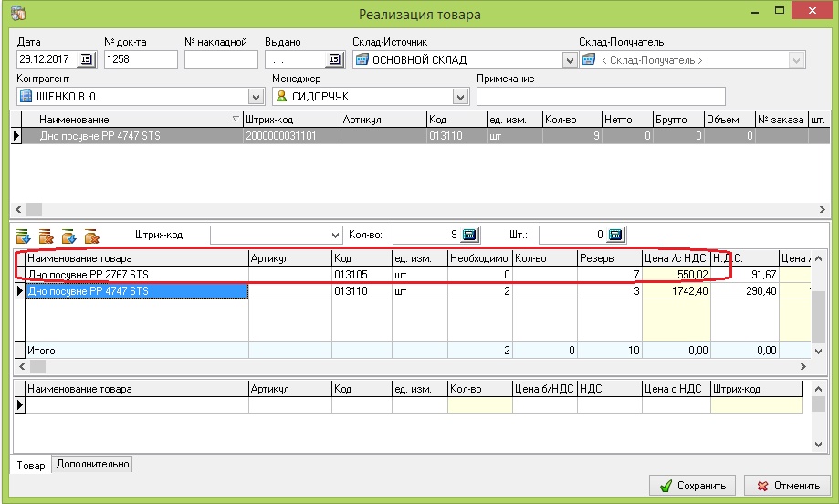Click the calculator icon in the Шт. field
The height and width of the screenshot is (504, 839).
click(614, 235)
